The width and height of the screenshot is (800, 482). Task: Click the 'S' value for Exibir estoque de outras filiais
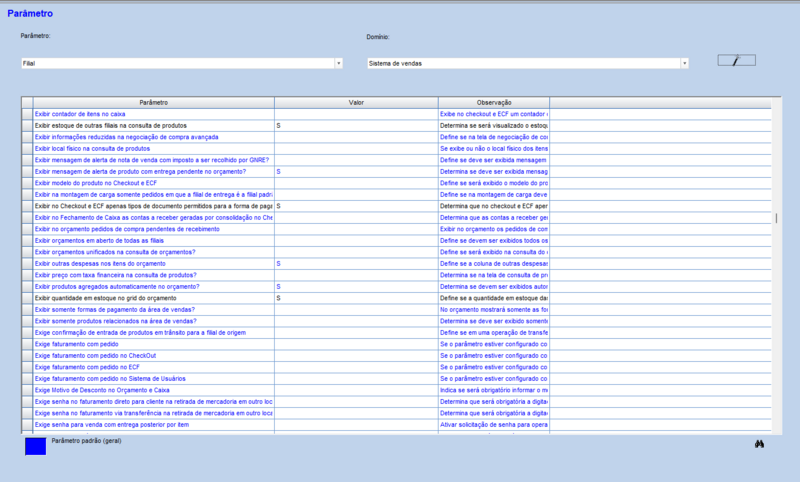(x=279, y=125)
